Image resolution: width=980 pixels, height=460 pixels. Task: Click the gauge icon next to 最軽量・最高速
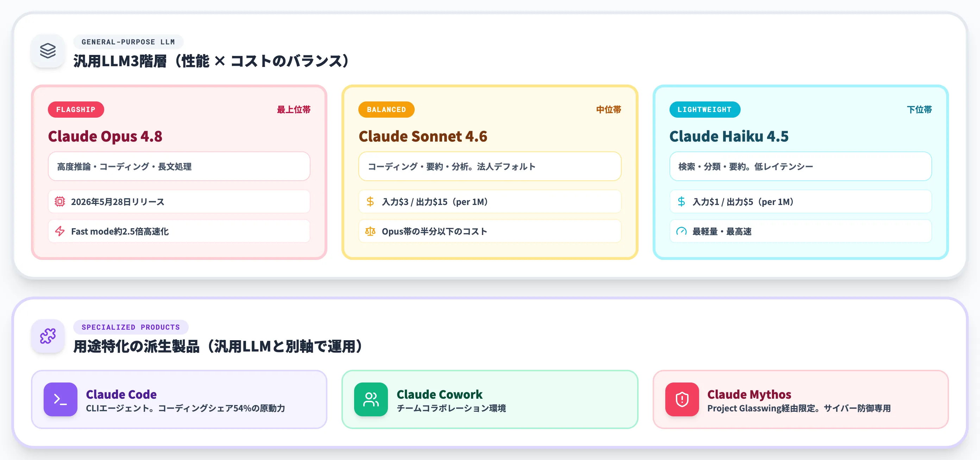[x=681, y=231]
